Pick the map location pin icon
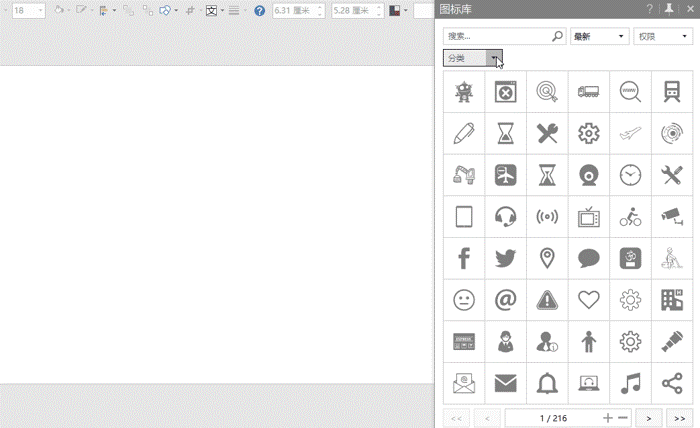Screen dimensions: 700x428 click(547, 258)
